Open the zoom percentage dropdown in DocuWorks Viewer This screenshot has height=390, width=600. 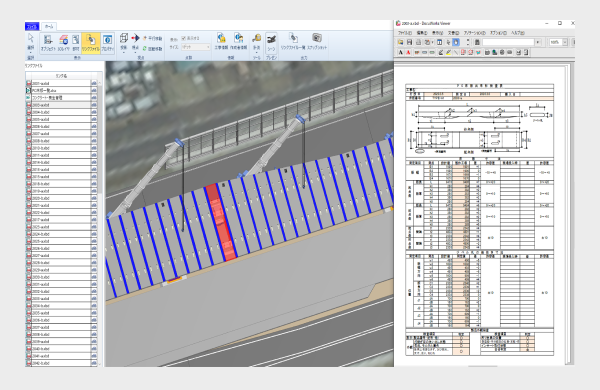point(565,42)
